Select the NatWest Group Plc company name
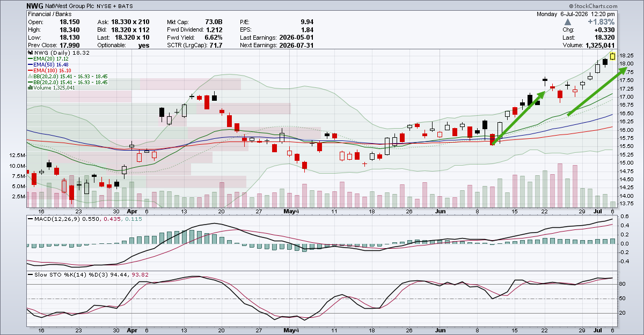 (x=70, y=5)
